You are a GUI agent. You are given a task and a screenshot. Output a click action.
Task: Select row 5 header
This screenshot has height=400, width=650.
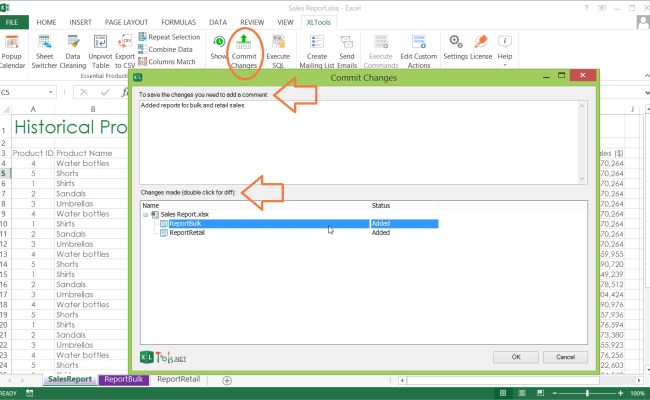click(x=4, y=173)
